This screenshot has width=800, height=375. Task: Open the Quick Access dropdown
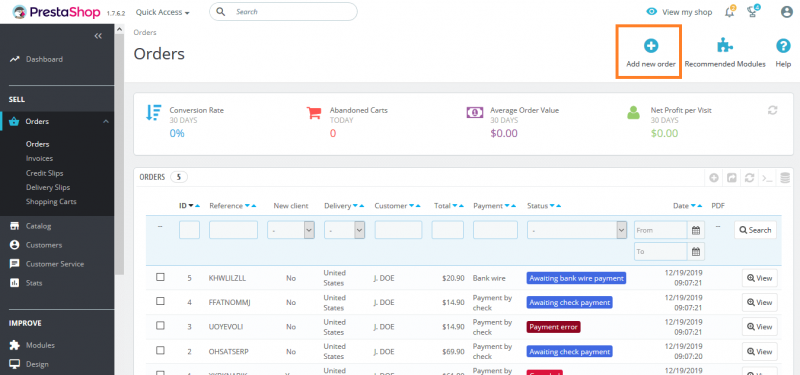point(163,12)
